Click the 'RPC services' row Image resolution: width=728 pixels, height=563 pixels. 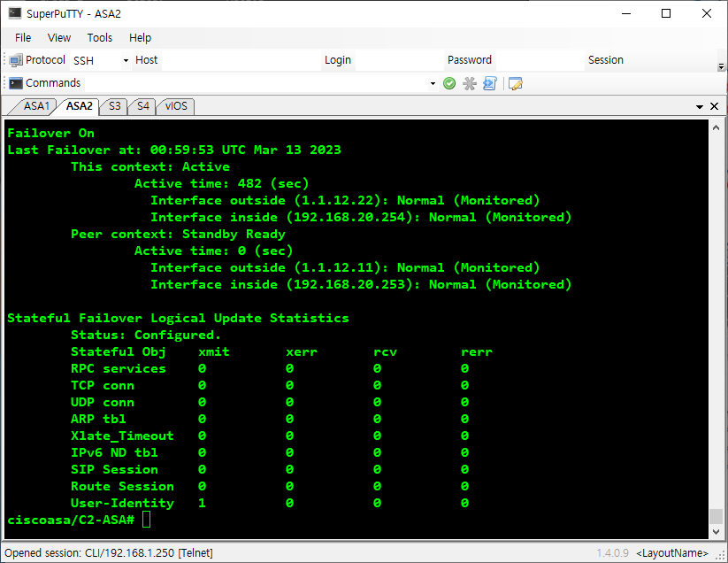(270, 369)
